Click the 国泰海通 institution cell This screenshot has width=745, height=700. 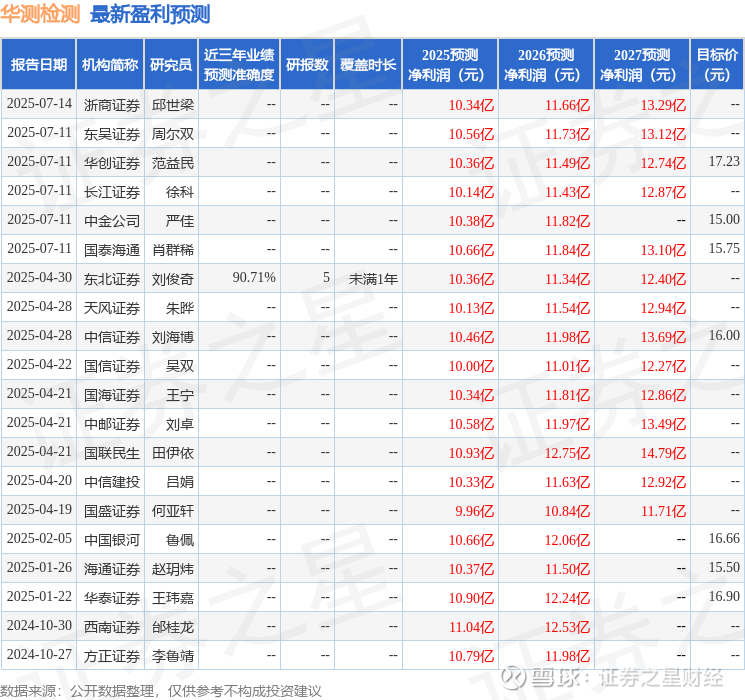112,250
